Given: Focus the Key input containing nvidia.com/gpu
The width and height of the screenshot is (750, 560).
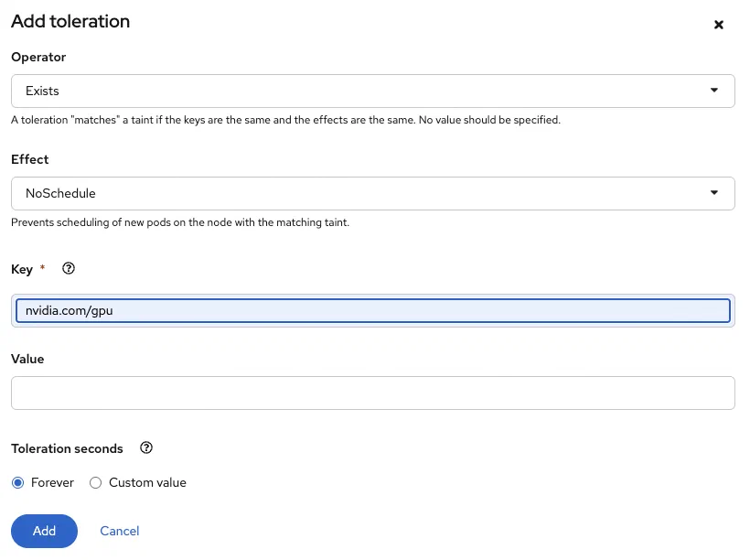Looking at the screenshot, I should pyautogui.click(x=372, y=310).
